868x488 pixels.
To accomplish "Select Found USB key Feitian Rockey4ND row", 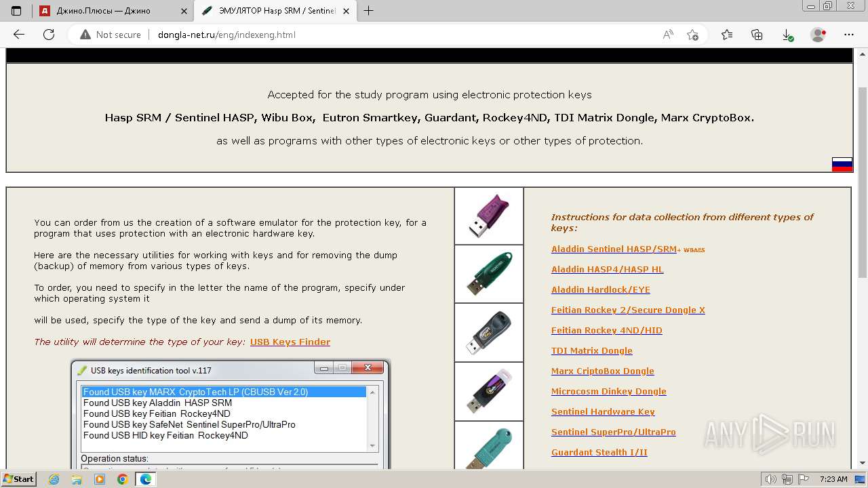I will click(224, 413).
